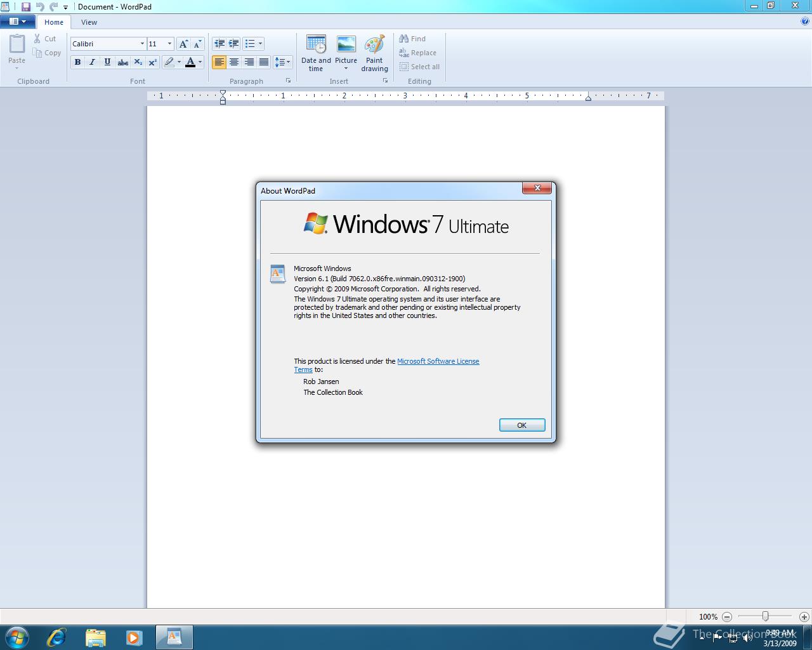Toggle Underline formatting
Viewport: 812px width, 650px height.
pos(107,62)
